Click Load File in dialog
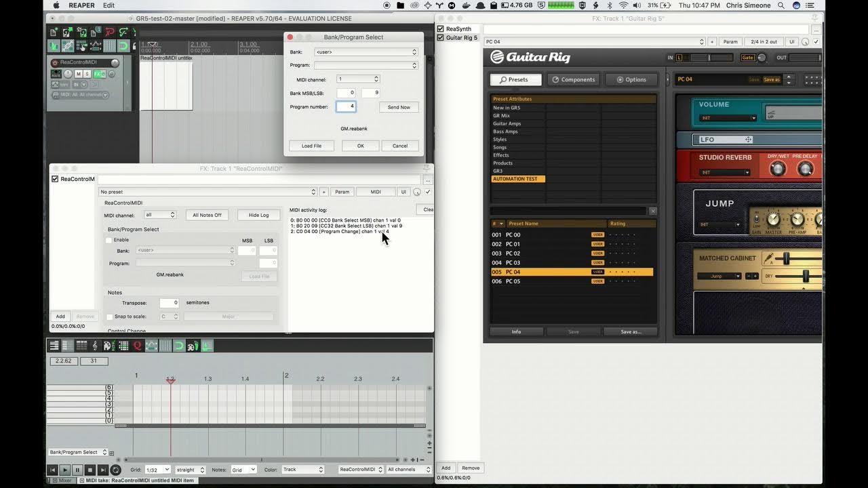 pyautogui.click(x=312, y=146)
